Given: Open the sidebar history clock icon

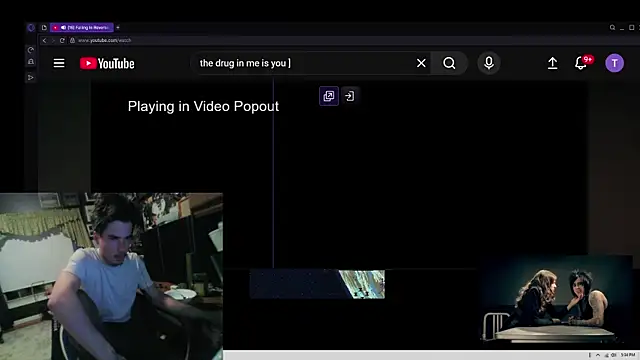Looking at the screenshot, I should tap(31, 50).
